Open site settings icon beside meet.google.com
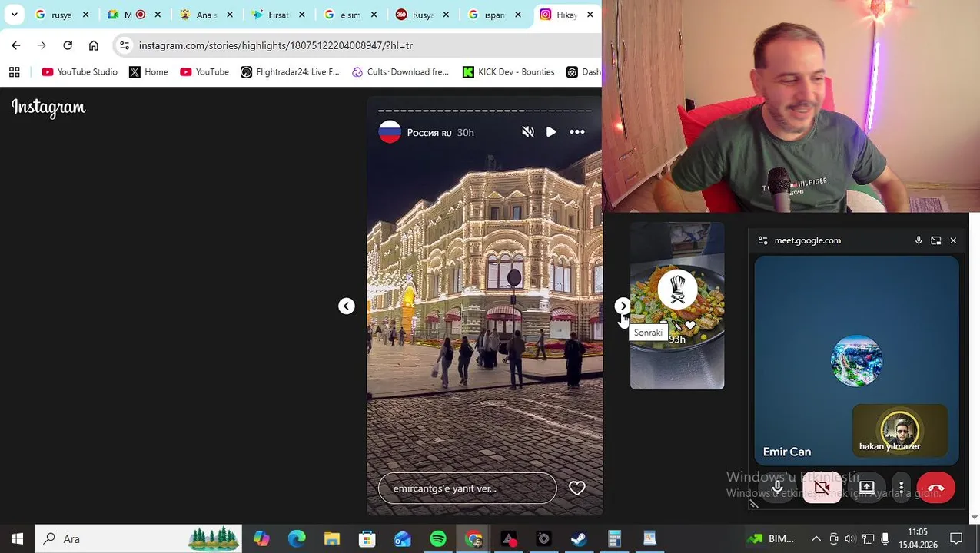980x553 pixels. coord(762,240)
